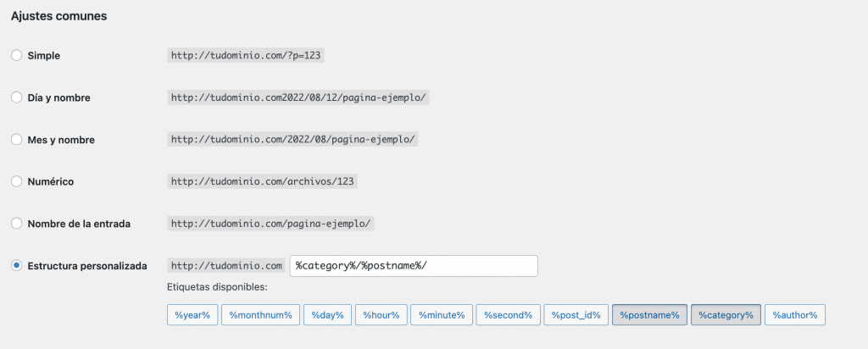Click the Mes y nombre example URL
Screen dimensions: 868x349
[293, 140]
